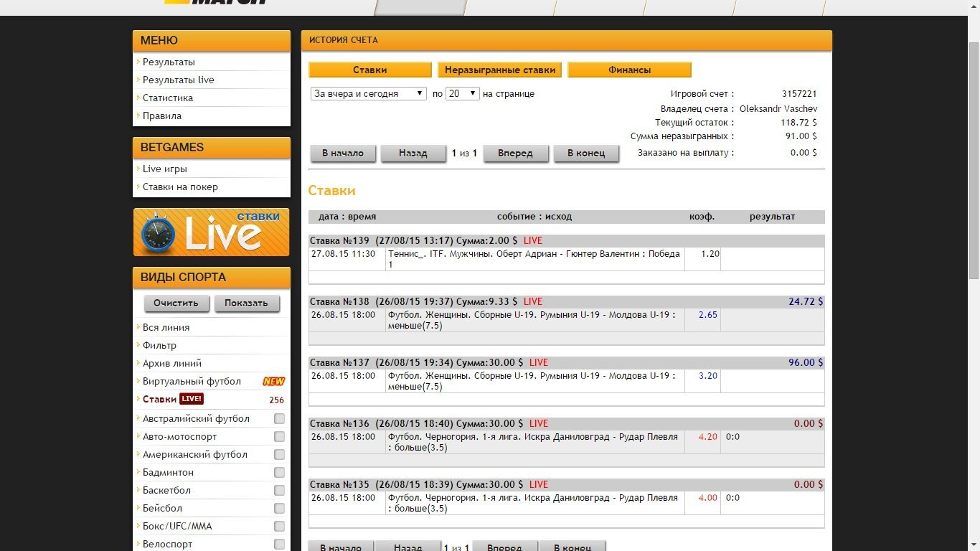The height and width of the screenshot is (551, 980).
Task: Open Результаты live in the menu
Action: [x=178, y=80]
